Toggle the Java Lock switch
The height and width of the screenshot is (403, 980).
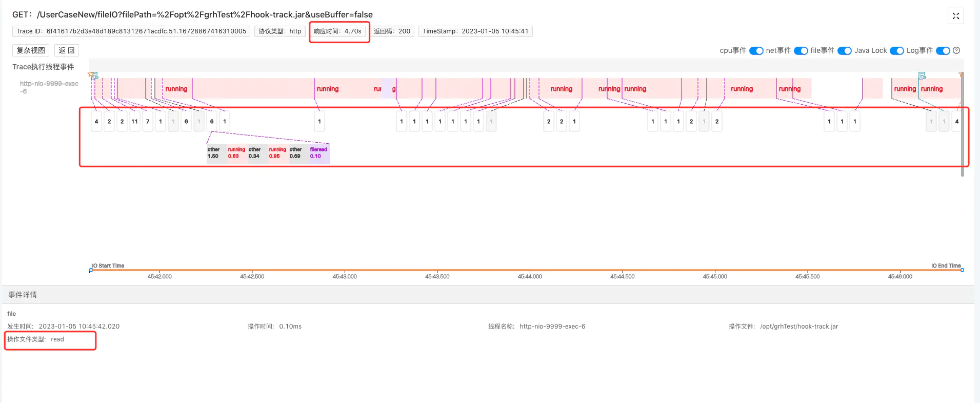pos(896,51)
